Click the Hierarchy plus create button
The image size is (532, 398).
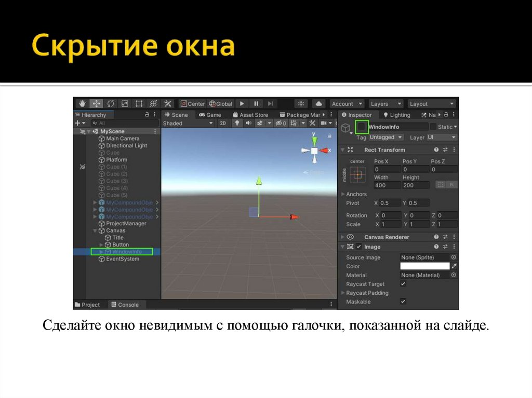click(x=77, y=123)
